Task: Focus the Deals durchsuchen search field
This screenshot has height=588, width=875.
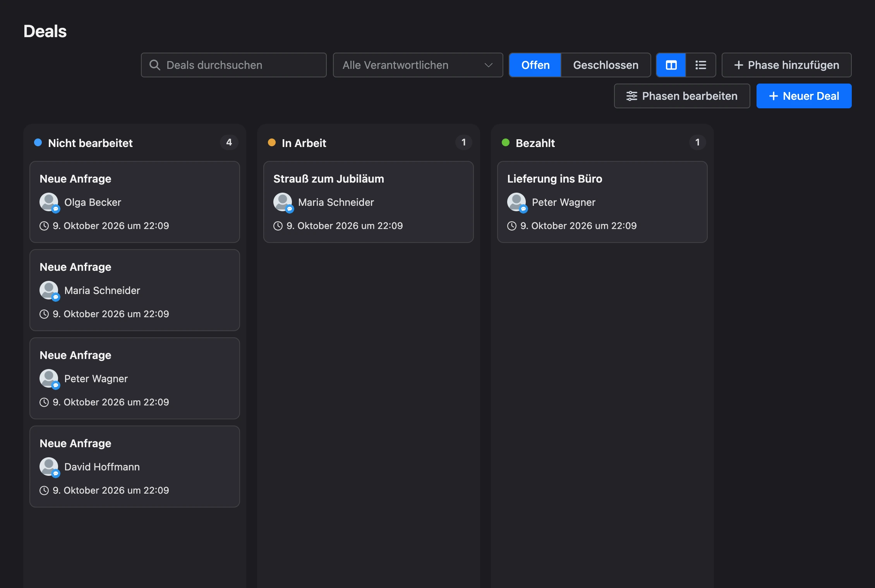Action: tap(234, 65)
